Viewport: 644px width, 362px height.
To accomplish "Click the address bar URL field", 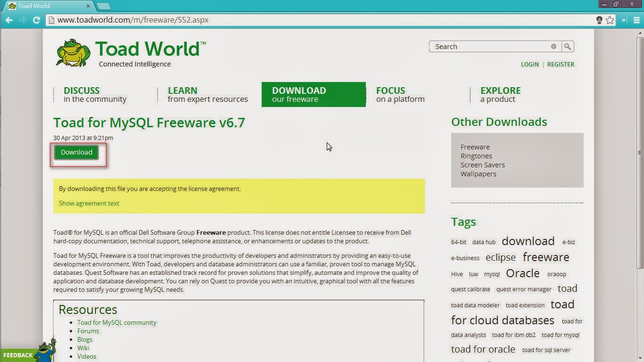I will pos(321,20).
